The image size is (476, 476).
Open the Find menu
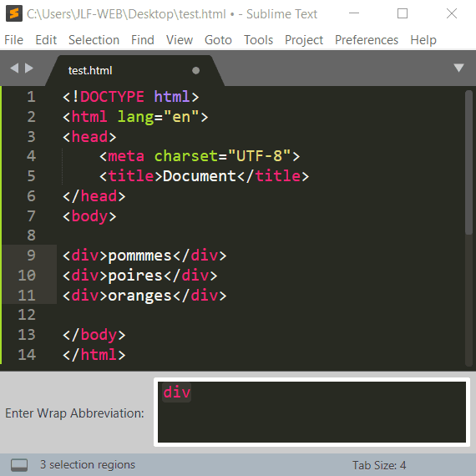(142, 40)
